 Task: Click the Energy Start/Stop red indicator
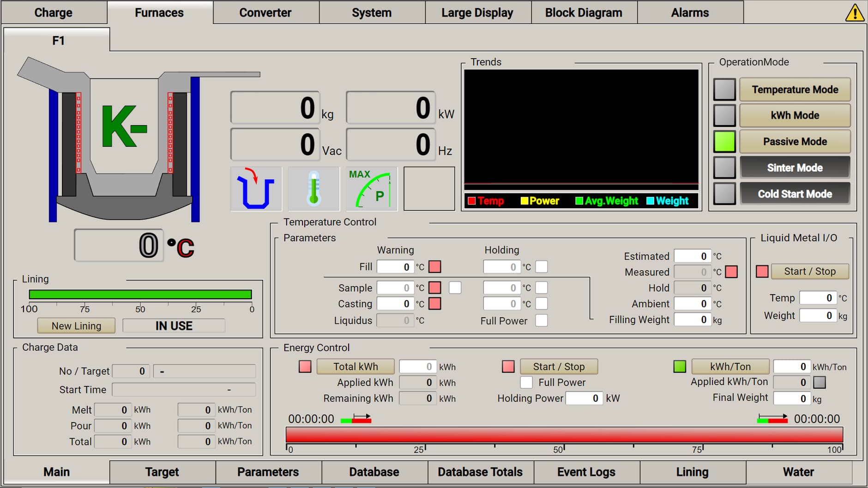[508, 367]
